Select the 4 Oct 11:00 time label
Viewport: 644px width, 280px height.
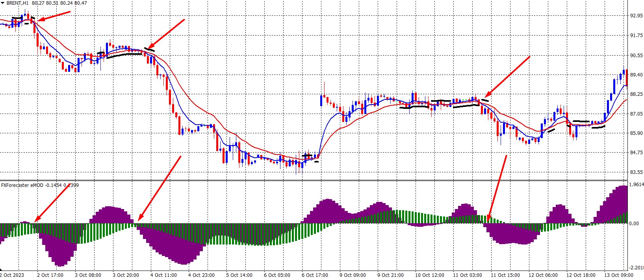click(163, 275)
